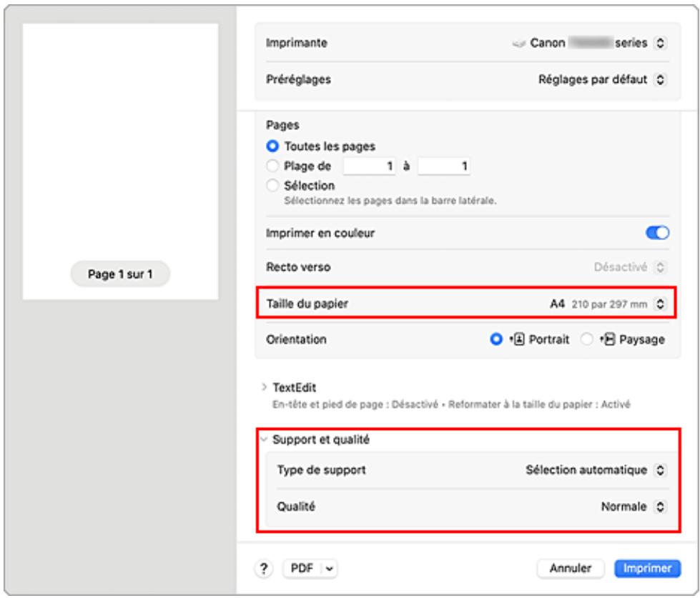The image size is (700, 598).
Task: Open the Taille du papier dropdown
Action: tap(660, 304)
